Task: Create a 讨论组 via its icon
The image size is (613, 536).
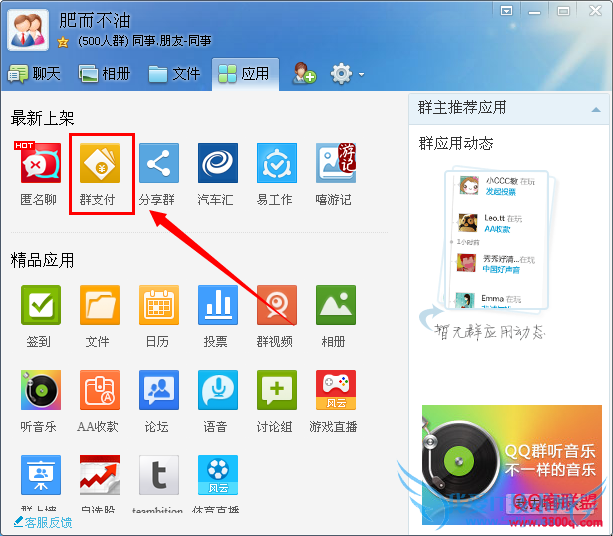Action: pos(277,390)
